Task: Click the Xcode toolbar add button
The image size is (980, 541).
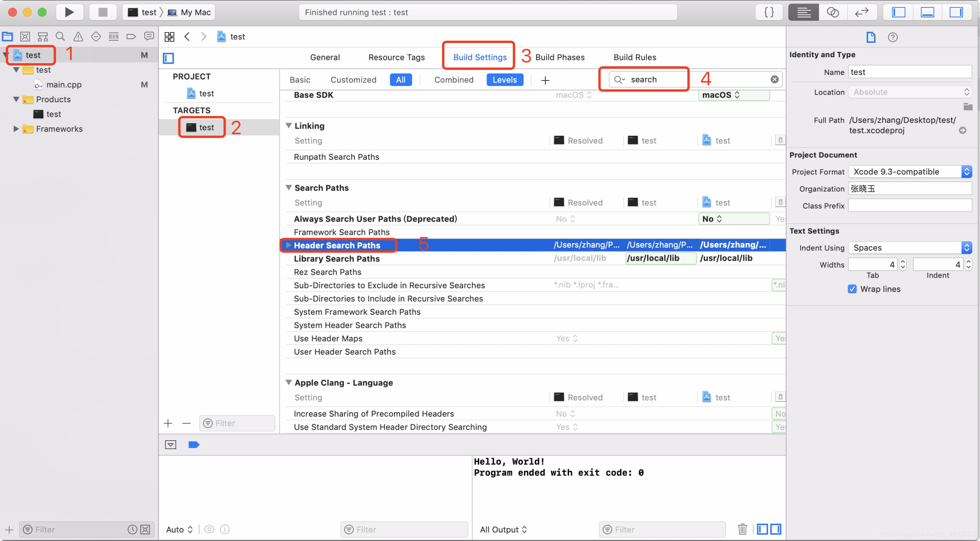Action: pos(545,79)
